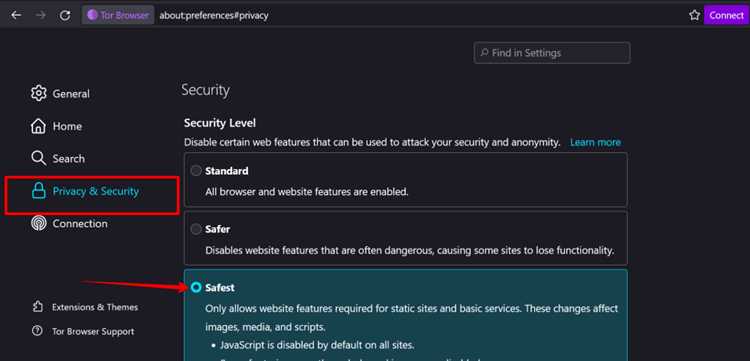The height and width of the screenshot is (361, 750).
Task: Open Search settings magnifier icon
Action: coord(38,158)
